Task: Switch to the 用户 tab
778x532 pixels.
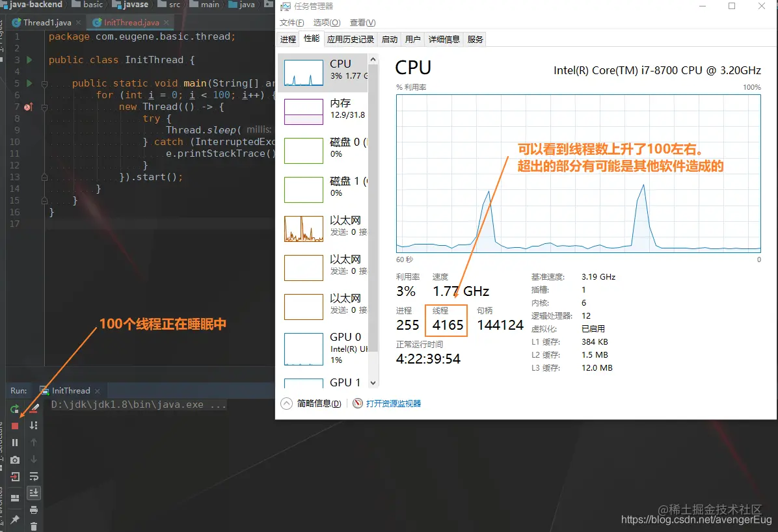Action: pos(413,39)
